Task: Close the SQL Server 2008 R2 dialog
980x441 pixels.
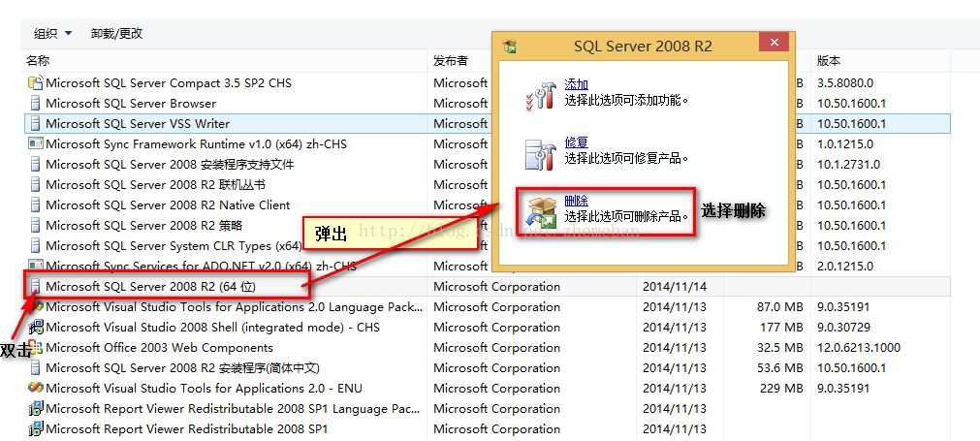Action: tap(774, 43)
